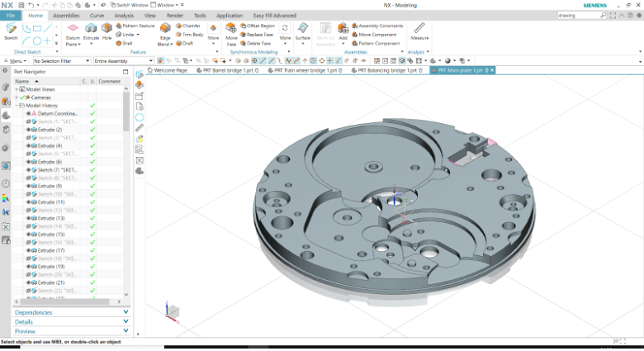
Task: Hide the Extrude (13) feature
Action: pyautogui.click(x=29, y=218)
